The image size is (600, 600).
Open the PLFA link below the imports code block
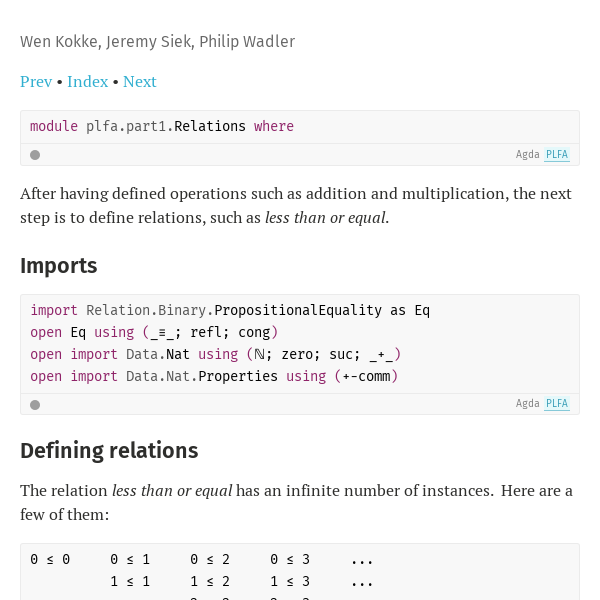coord(557,404)
